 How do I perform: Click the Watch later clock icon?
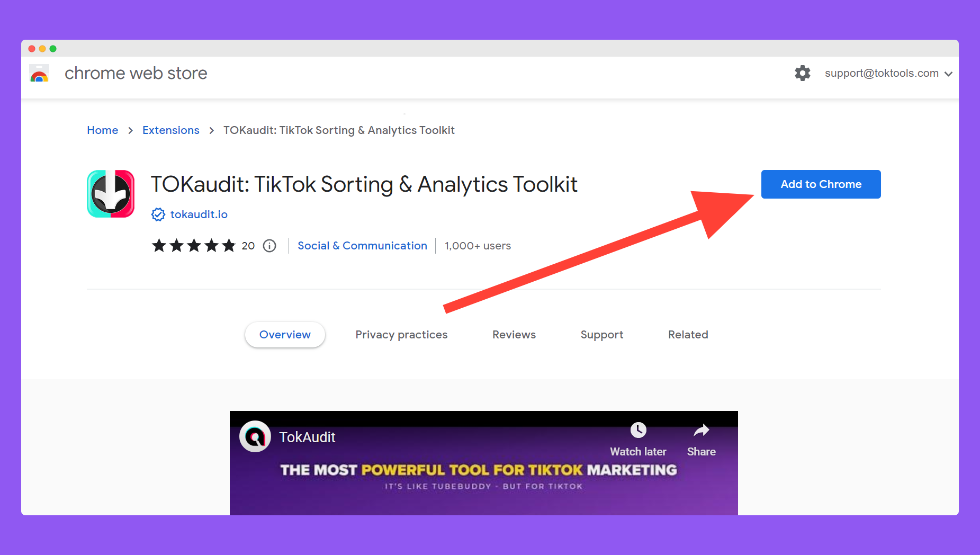(x=638, y=430)
